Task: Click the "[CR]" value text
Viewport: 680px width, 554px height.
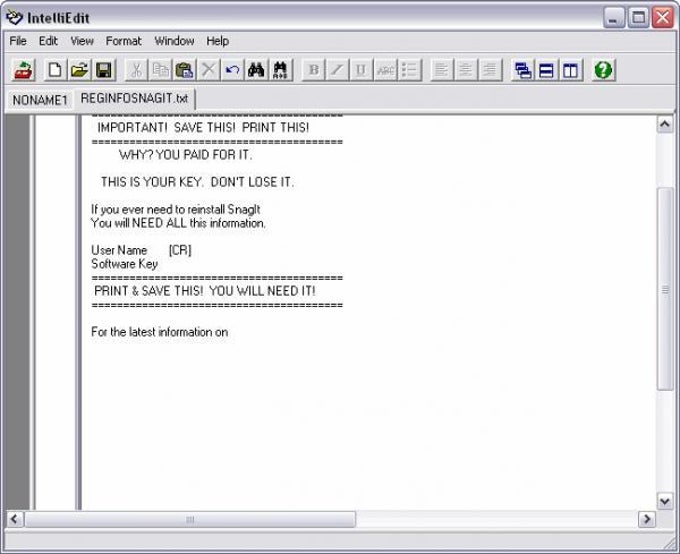Action: 180,250
